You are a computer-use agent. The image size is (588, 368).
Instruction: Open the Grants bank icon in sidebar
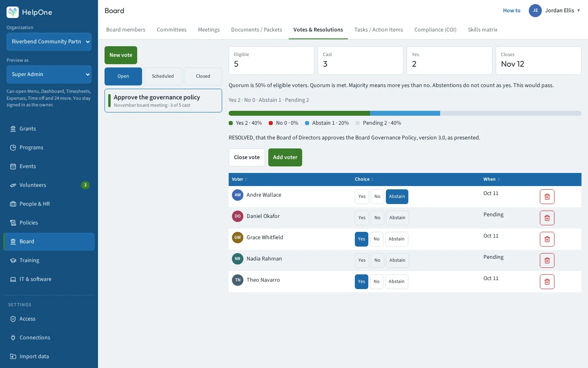pos(13,129)
